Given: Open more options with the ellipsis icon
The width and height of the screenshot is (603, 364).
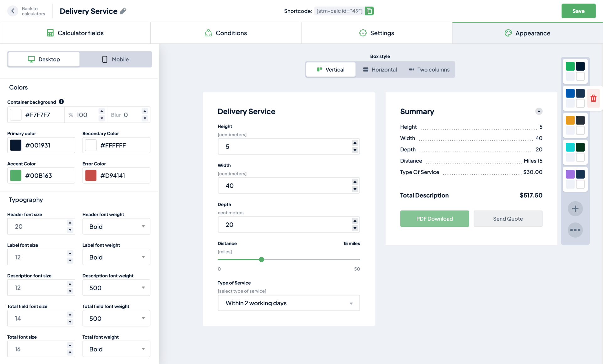Looking at the screenshot, I should [x=575, y=230].
